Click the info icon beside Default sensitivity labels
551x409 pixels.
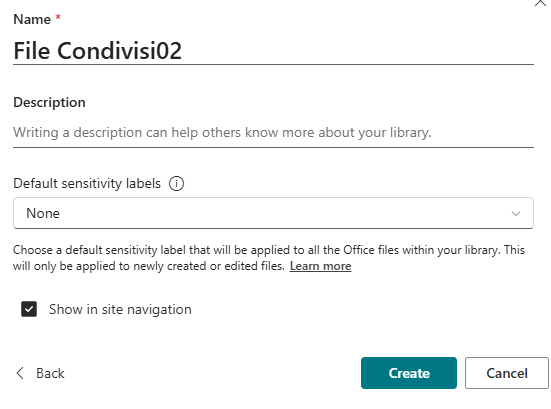(x=176, y=183)
